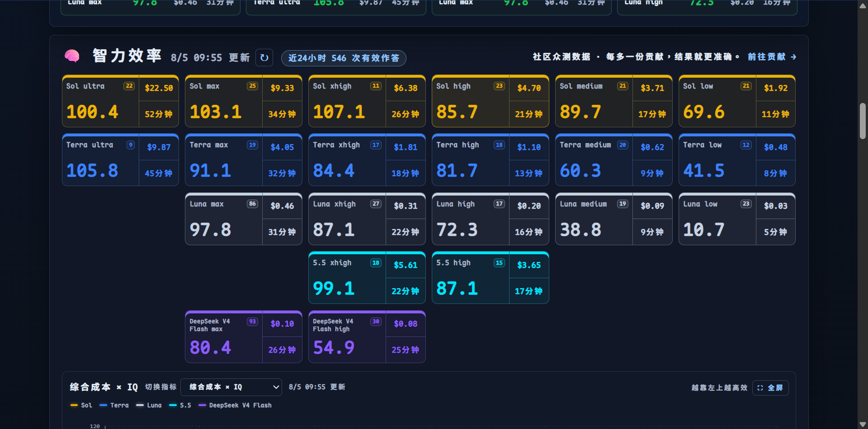Click the Terra max duration 32分钟
Screen dimensions: 868x429
point(282,173)
